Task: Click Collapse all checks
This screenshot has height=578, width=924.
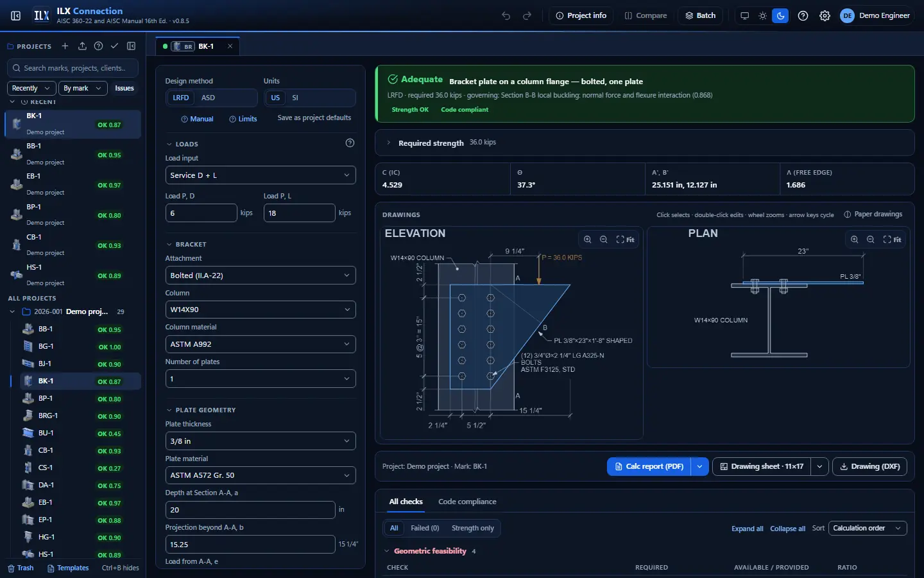Action: [x=787, y=529]
